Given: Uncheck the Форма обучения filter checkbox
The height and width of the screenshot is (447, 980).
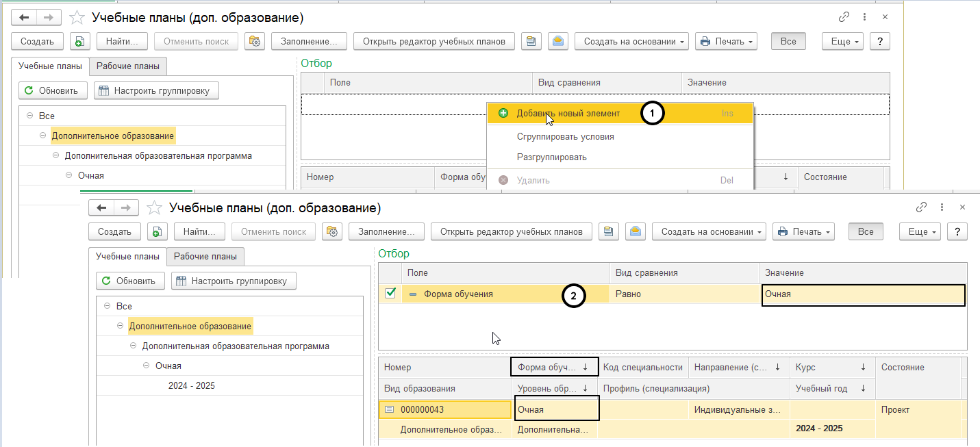Looking at the screenshot, I should click(390, 294).
